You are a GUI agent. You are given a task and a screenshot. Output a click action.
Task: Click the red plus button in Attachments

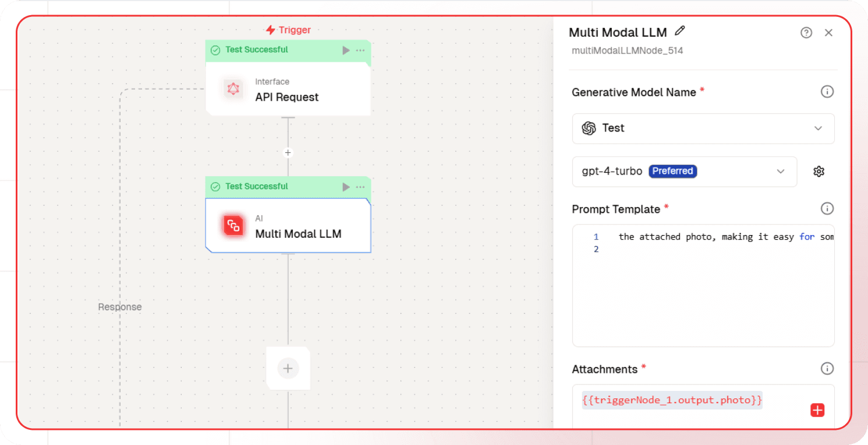tap(817, 411)
